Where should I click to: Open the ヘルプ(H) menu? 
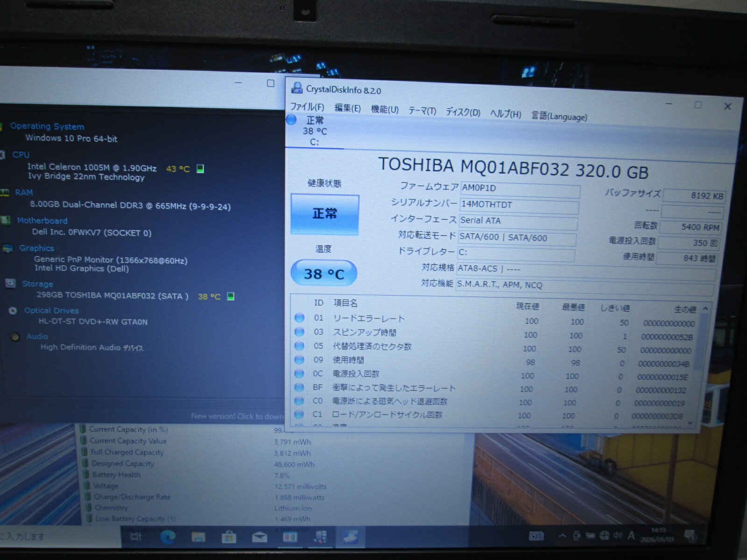(x=506, y=114)
